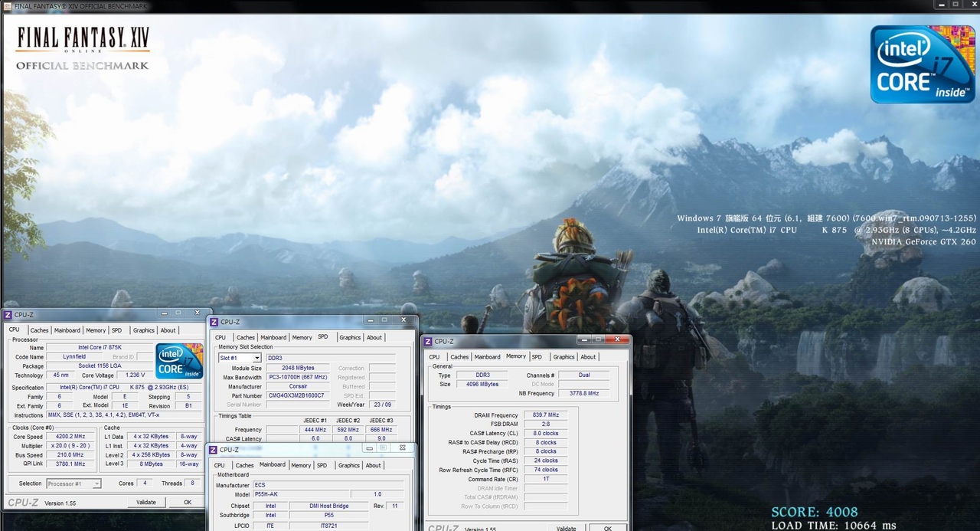Go to Mainboard tab in the CPU-Z Memory window
The image size is (980, 531).
[x=487, y=356]
